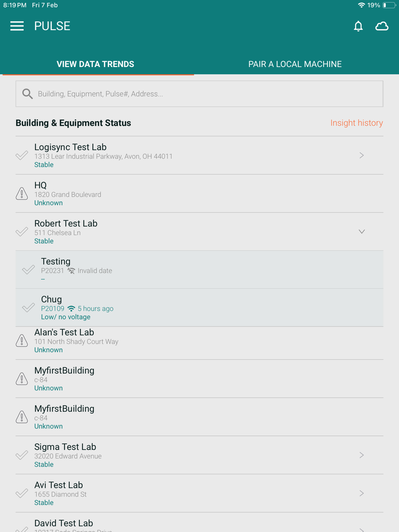Tap the warning icon of second MyfirstBuilding
This screenshot has height=532, width=399.
(x=22, y=417)
